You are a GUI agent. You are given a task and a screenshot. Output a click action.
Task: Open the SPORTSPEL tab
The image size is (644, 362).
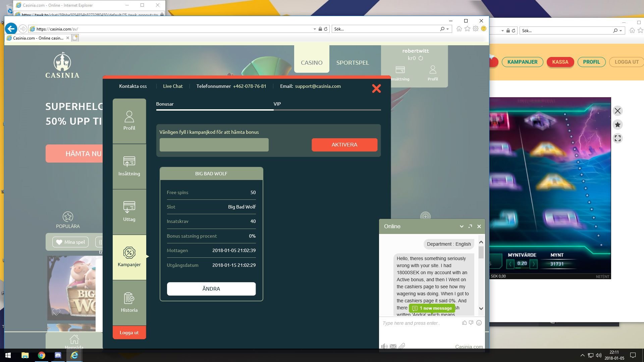[353, 63]
